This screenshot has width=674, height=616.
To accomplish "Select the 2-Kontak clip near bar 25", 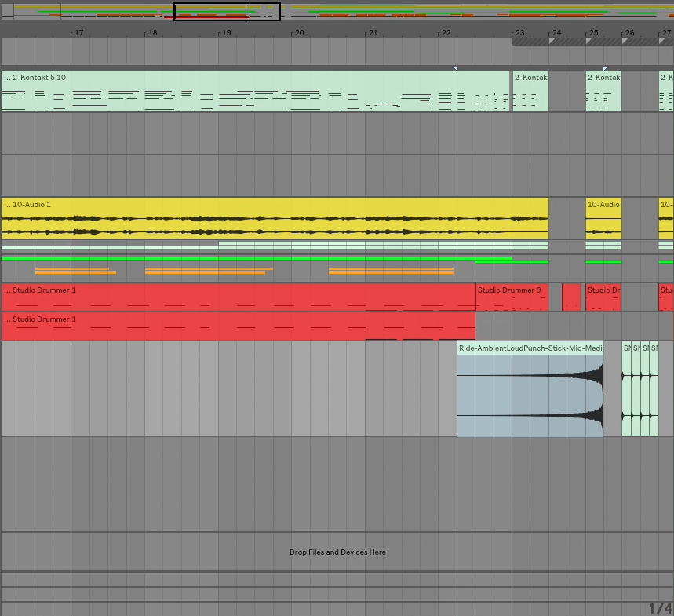I will coord(603,90).
